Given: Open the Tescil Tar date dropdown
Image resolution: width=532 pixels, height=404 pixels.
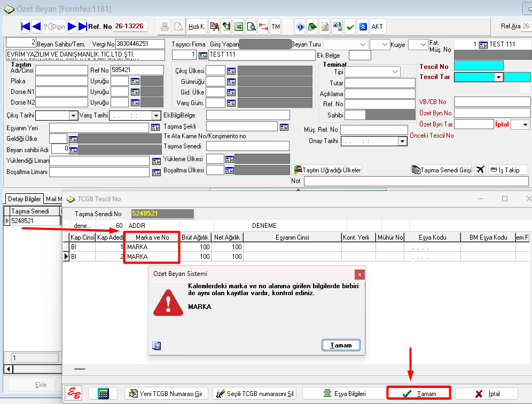Looking at the screenshot, I should (x=498, y=77).
